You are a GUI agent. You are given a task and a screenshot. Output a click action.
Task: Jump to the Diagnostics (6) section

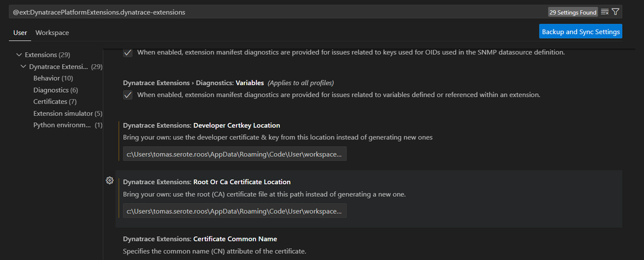(x=55, y=89)
